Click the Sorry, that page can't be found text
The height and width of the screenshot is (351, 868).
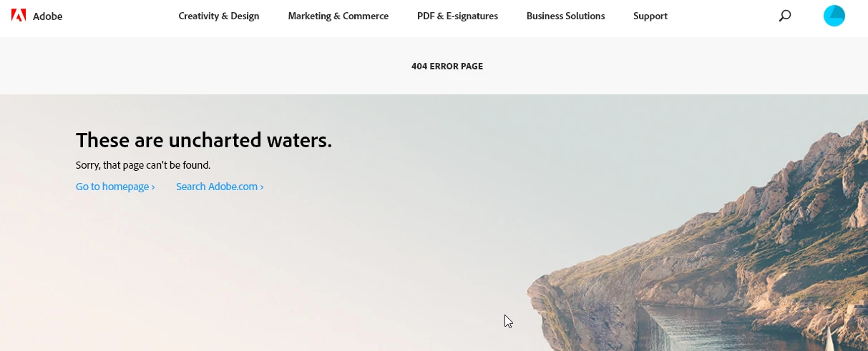tap(143, 165)
